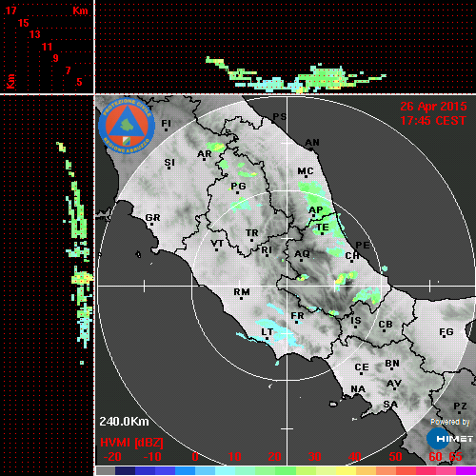This screenshot has width=476, height=476.
Task: Click the GR city label
Action: (x=152, y=218)
